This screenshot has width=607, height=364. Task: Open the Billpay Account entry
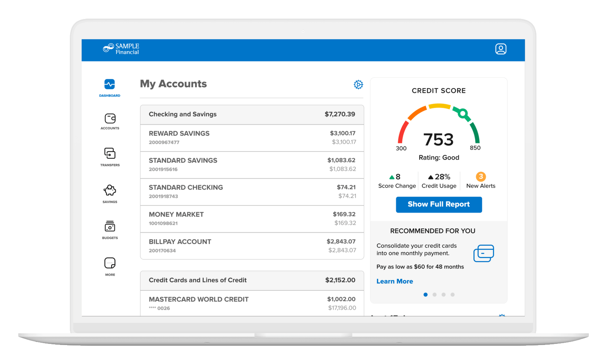coord(252,245)
